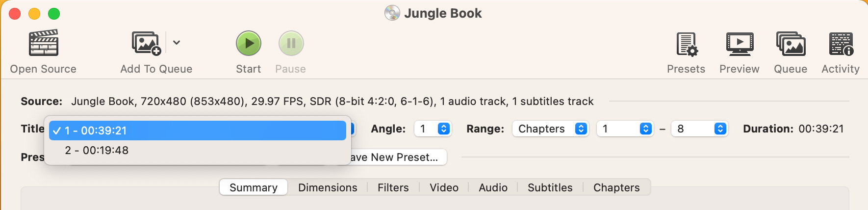The width and height of the screenshot is (868, 210).
Task: Open the Presets panel icon
Action: click(x=687, y=44)
